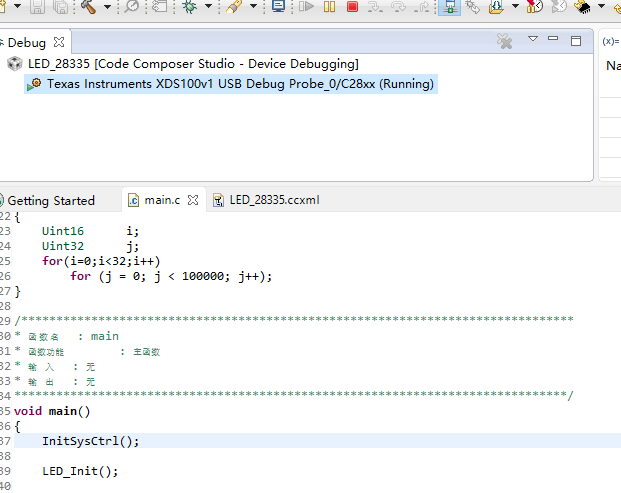Viewport: 621px width, 493px height.
Task: Select the Debug view tab
Action: pyautogui.click(x=27, y=42)
